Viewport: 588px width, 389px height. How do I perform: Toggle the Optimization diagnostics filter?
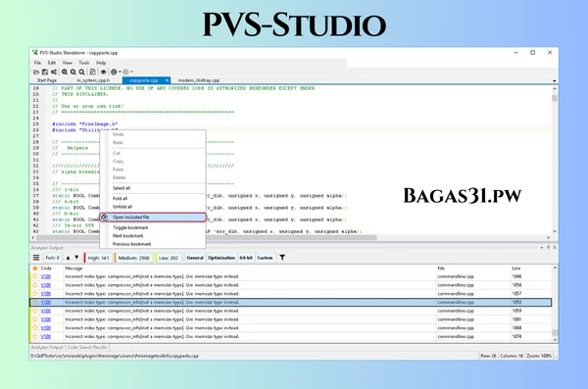[221, 258]
